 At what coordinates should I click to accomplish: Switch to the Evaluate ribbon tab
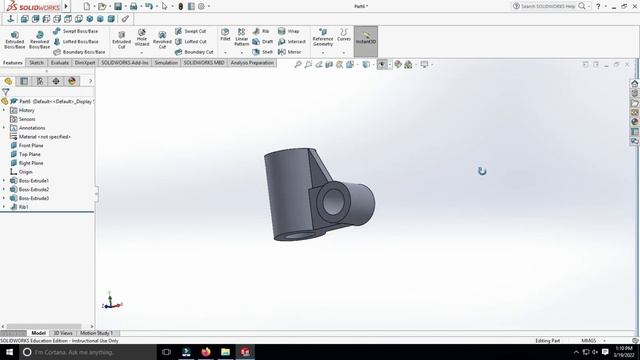[x=60, y=63]
